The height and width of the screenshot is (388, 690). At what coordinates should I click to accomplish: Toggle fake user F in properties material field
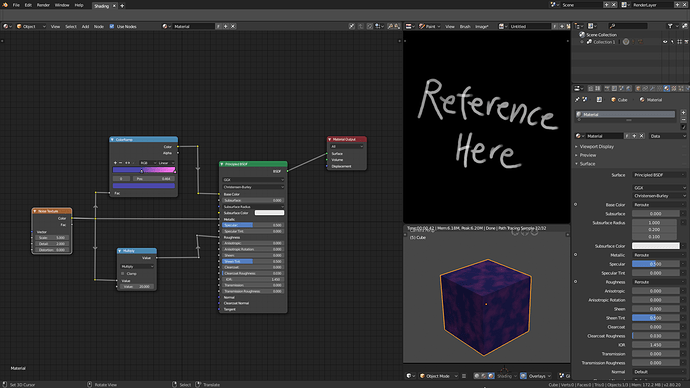[x=627, y=136]
